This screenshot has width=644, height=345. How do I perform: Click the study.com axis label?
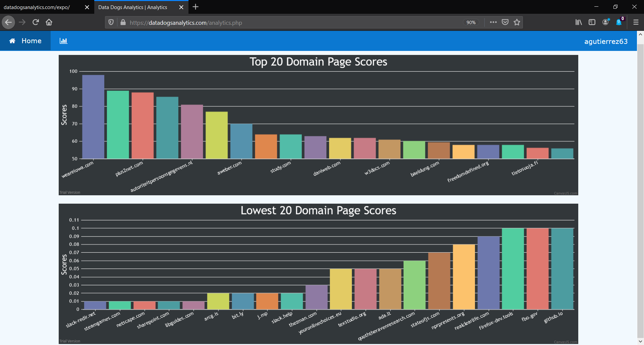coord(281,166)
